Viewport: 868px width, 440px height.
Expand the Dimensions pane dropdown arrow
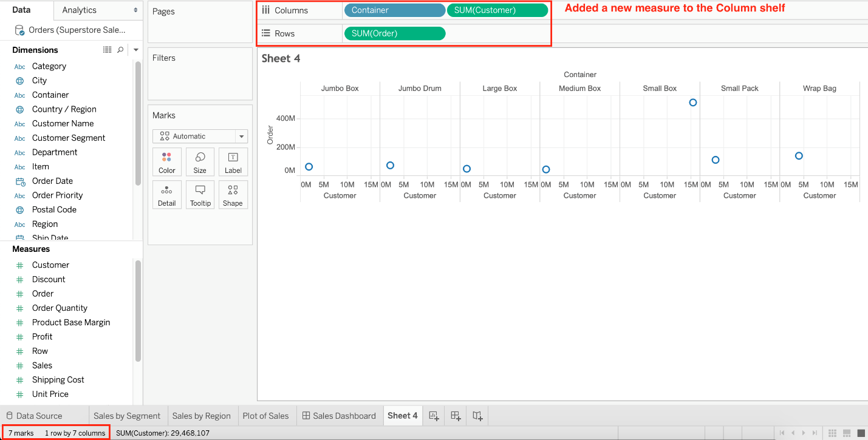136,50
